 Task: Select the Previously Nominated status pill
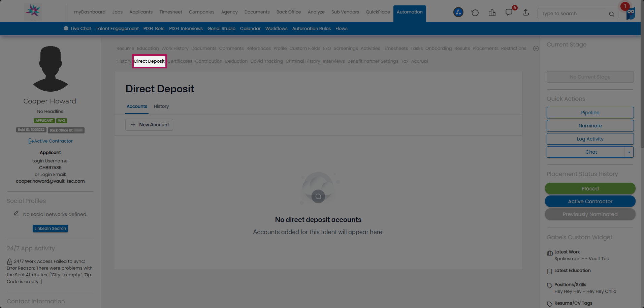(590, 214)
